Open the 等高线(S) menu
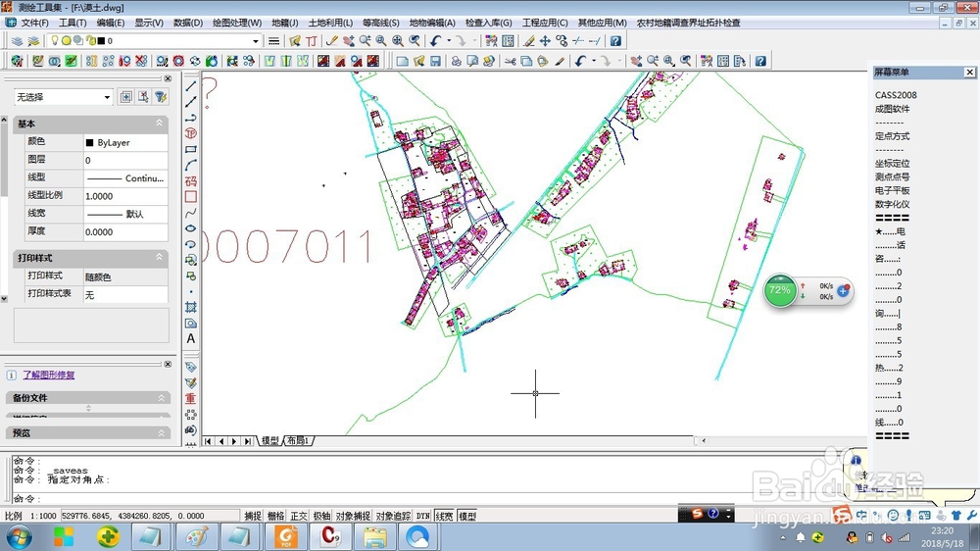This screenshot has width=980, height=551. [380, 23]
